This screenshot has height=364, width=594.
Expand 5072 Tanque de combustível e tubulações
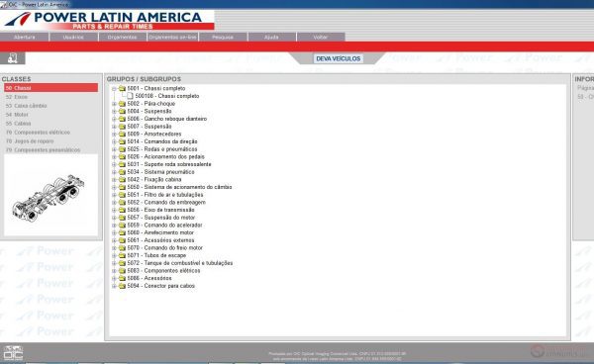114,263
